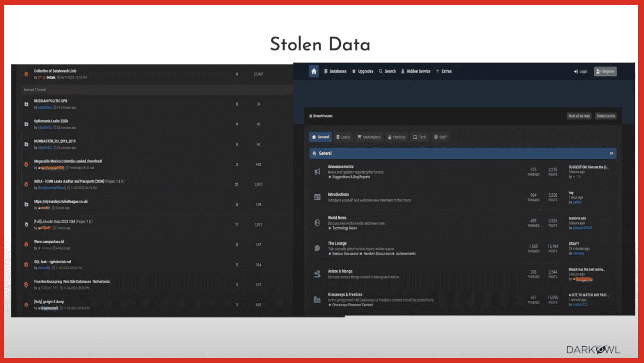644x363 pixels.
Task: Open the Full Linkedin Data 2023 thread
Action: 54,222
